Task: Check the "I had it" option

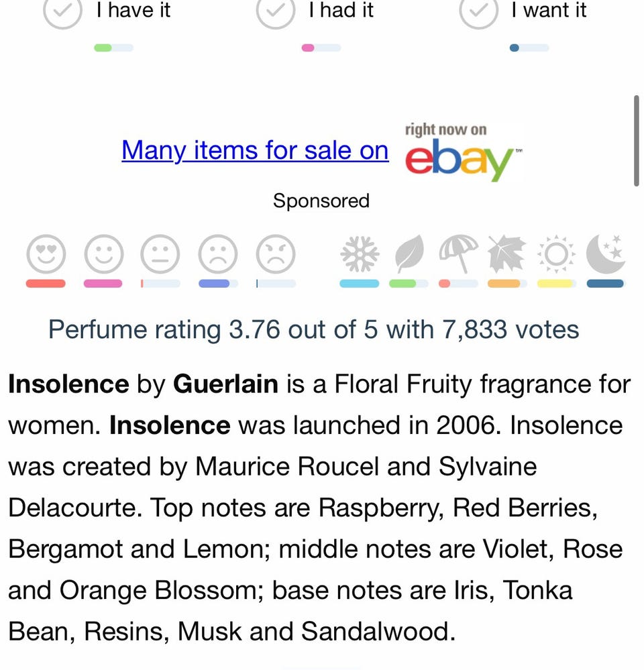Action: pos(276,11)
